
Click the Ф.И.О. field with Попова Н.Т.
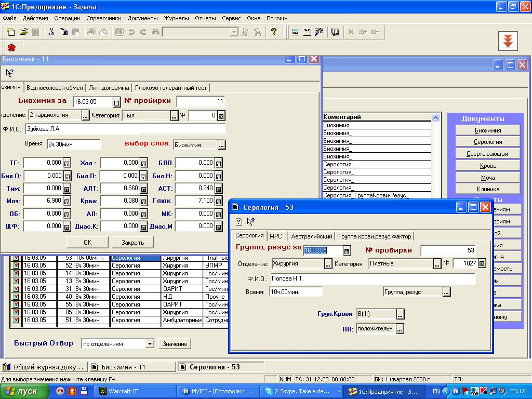373,278
